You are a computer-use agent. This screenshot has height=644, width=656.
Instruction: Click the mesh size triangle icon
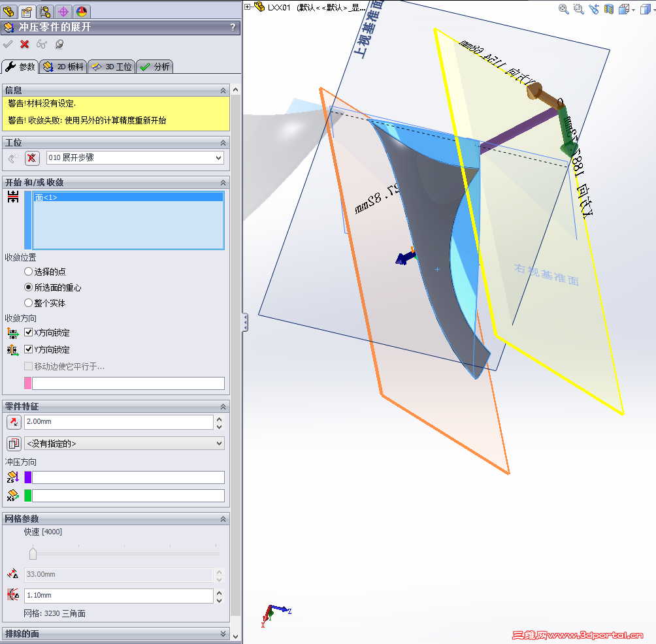[13, 573]
